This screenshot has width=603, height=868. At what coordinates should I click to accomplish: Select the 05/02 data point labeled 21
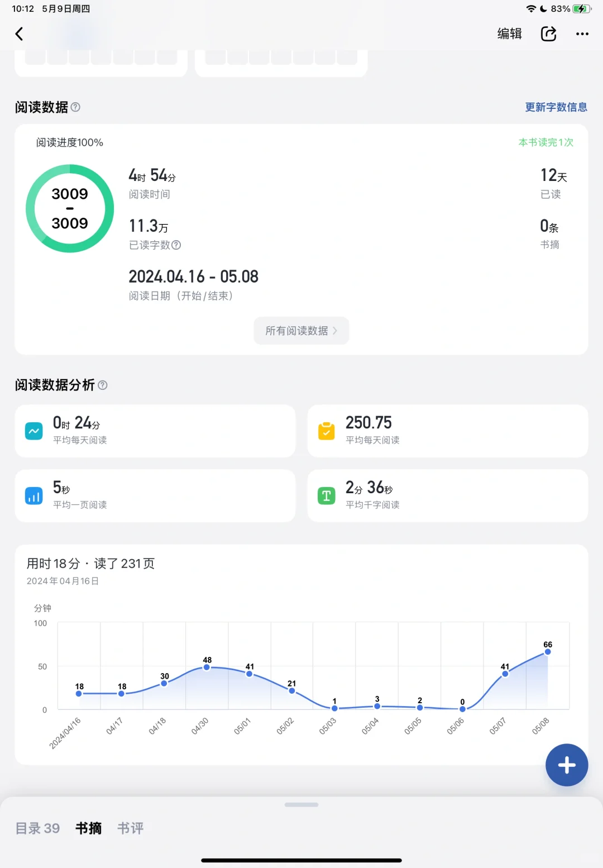(292, 691)
